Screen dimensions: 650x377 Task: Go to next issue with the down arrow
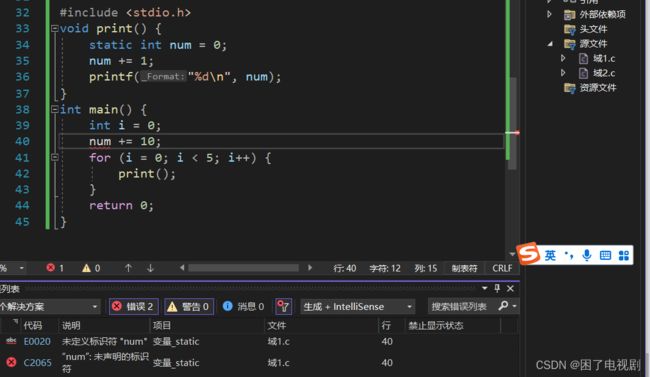click(150, 268)
